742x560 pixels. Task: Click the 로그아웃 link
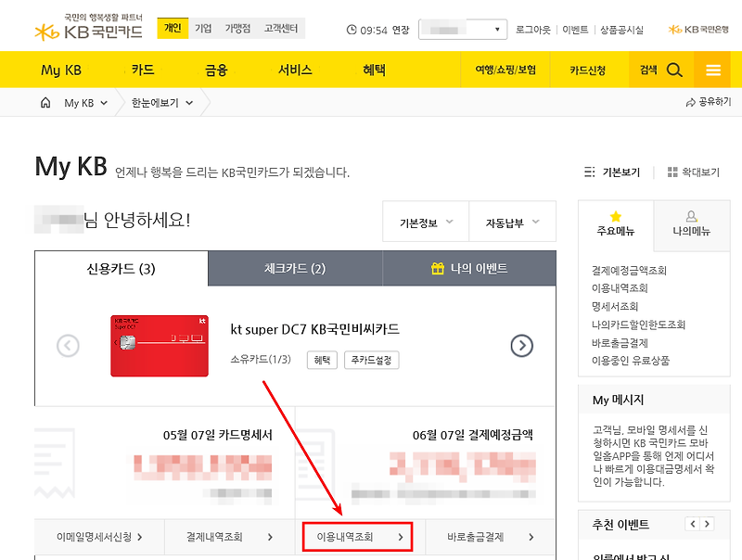coord(533,30)
